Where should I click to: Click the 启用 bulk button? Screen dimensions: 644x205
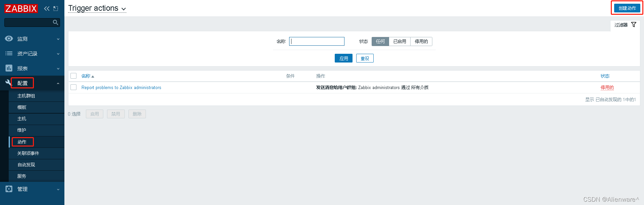[x=95, y=114]
